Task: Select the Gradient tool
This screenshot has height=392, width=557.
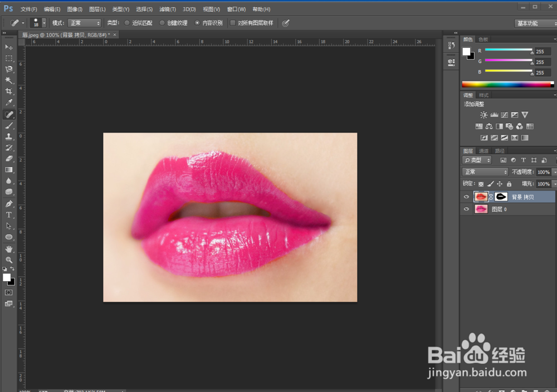Action: coord(9,170)
